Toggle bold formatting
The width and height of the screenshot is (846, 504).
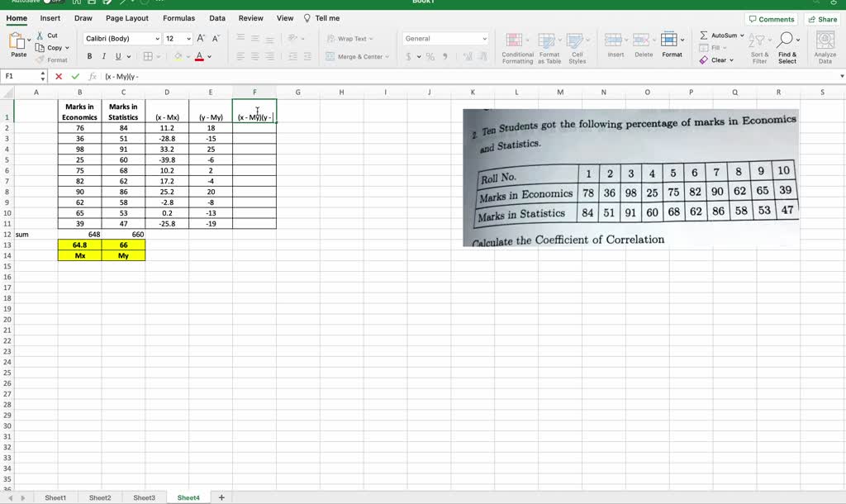89,55
